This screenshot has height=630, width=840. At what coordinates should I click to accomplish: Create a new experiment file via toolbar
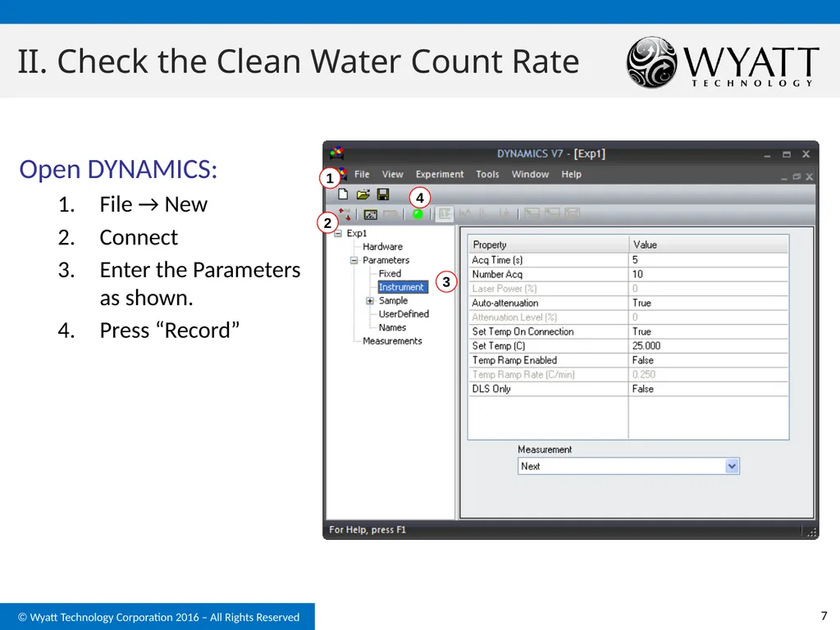point(343,194)
